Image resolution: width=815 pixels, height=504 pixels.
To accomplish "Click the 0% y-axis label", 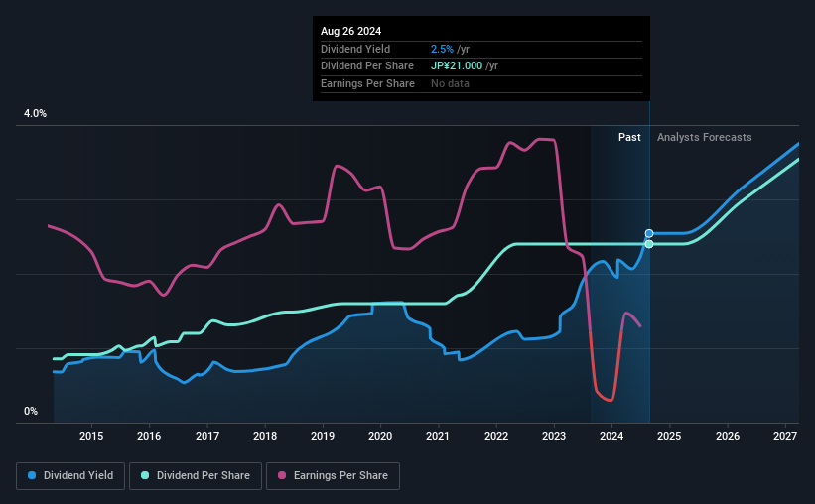I will point(31,411).
